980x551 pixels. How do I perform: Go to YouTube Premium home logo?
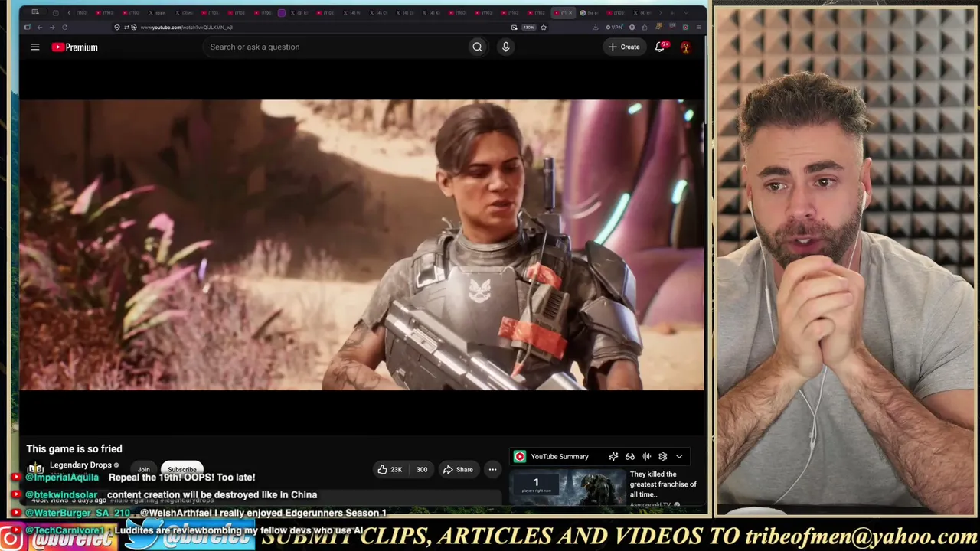click(x=75, y=47)
